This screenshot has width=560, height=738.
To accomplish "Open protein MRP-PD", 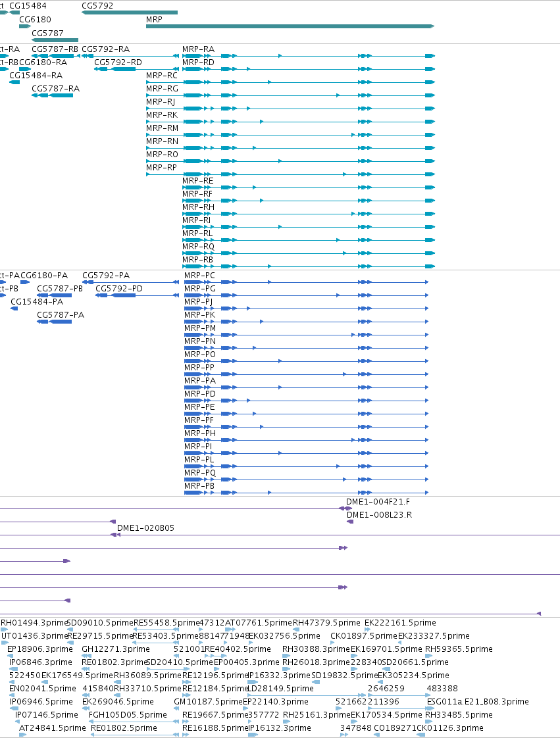I will point(200,395).
